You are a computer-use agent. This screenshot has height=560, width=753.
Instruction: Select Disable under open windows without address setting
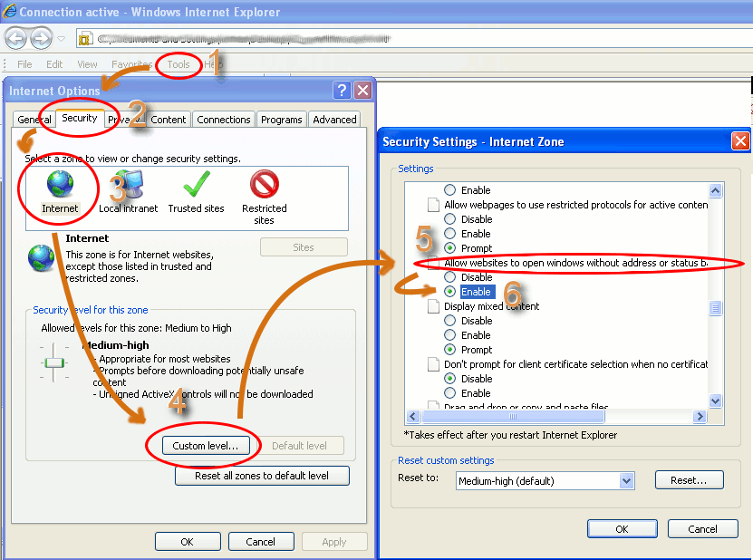[450, 277]
